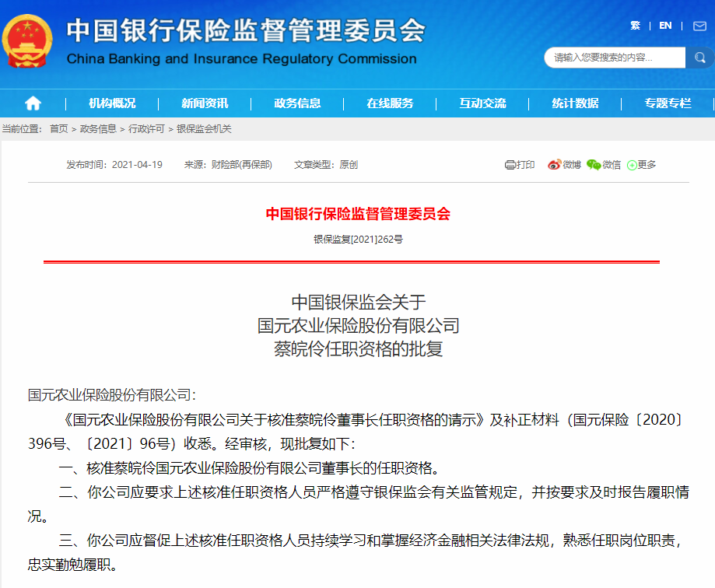Switch language to EN
Screen dimensions: 715x588
coord(665,26)
